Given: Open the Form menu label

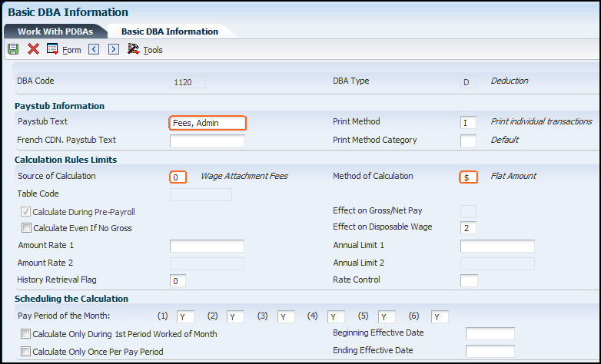Looking at the screenshot, I should [71, 50].
